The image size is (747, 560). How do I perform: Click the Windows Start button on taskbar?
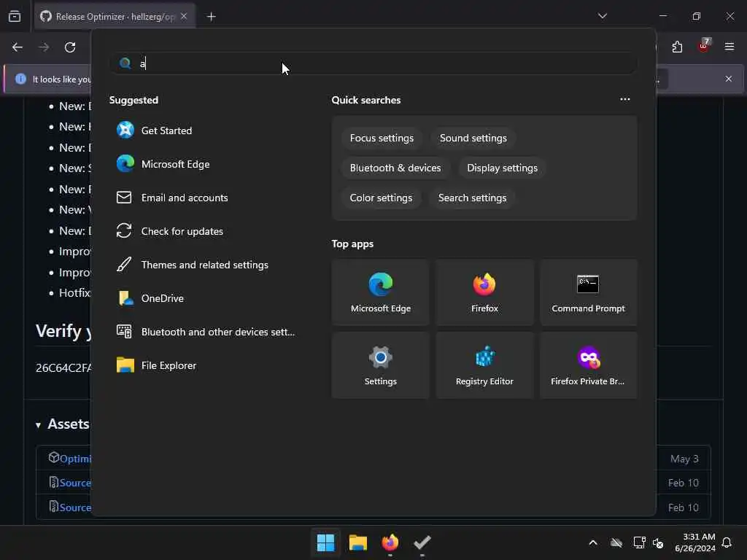point(326,542)
